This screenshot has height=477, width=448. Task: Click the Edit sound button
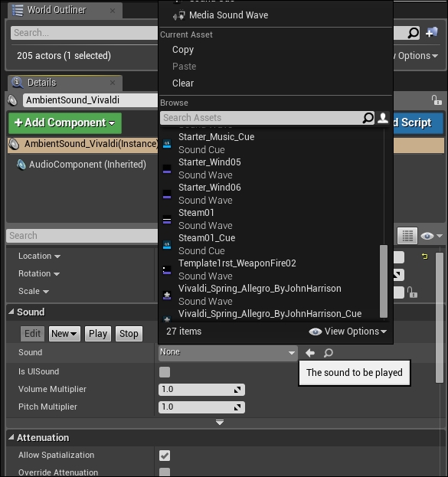(x=32, y=334)
